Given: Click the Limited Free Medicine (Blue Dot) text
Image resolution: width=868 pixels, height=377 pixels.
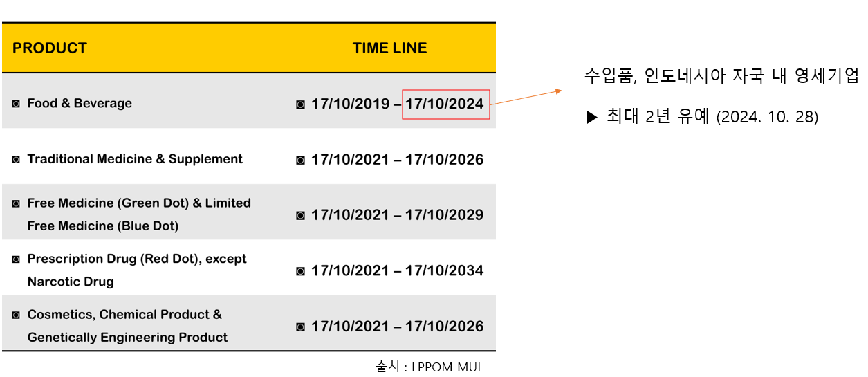Looking at the screenshot, I should point(103,226).
